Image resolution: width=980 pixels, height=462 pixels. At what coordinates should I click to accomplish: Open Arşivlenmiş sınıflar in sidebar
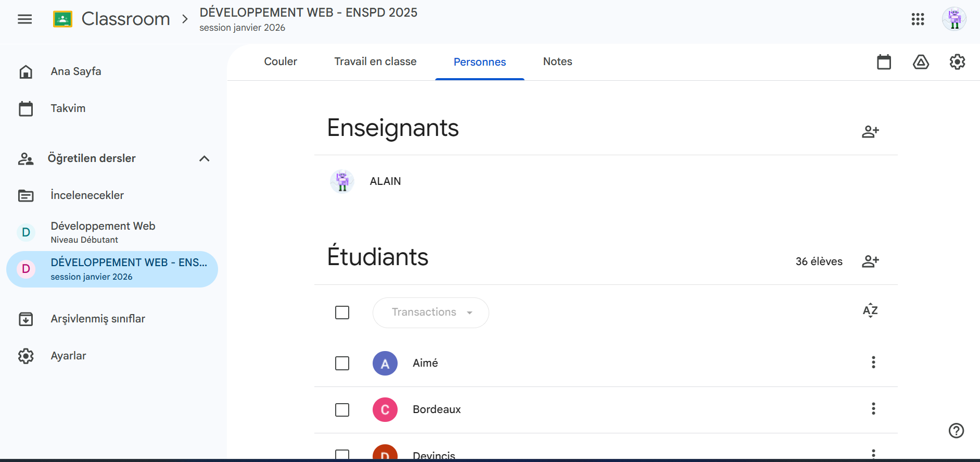point(98,319)
